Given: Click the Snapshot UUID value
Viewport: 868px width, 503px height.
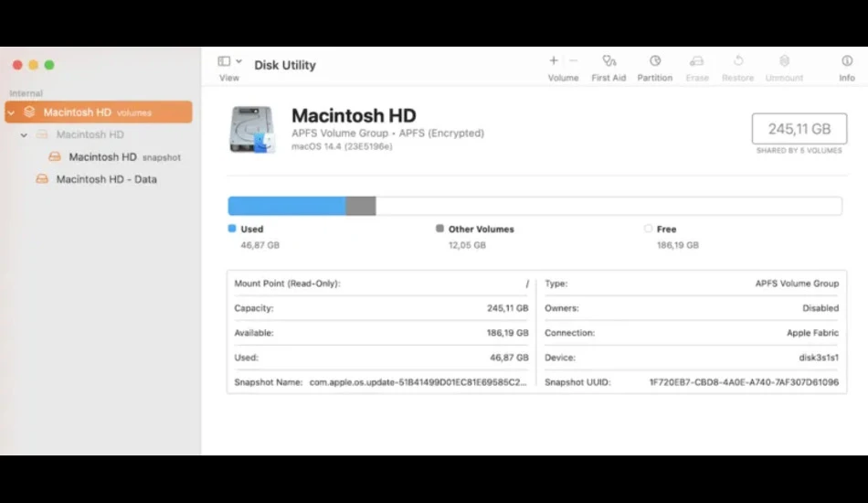Looking at the screenshot, I should [744, 382].
